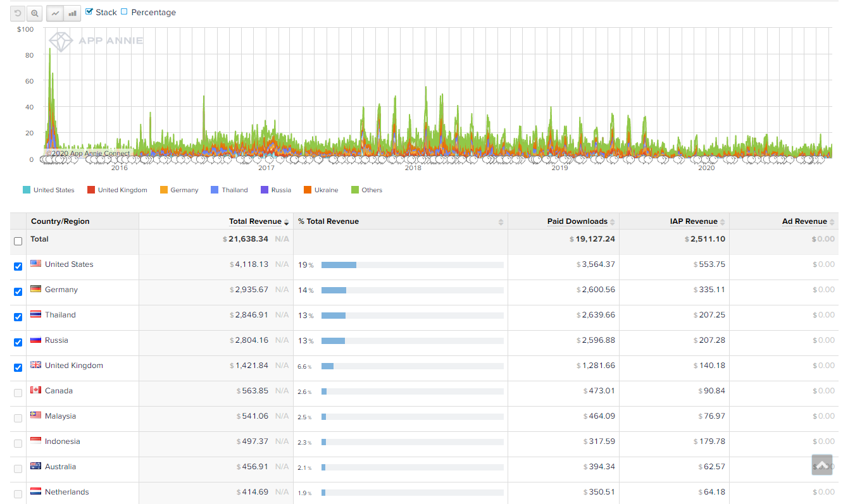Click the sort arrow beside Total Revenue header
This screenshot has height=504, width=843.
(x=287, y=222)
